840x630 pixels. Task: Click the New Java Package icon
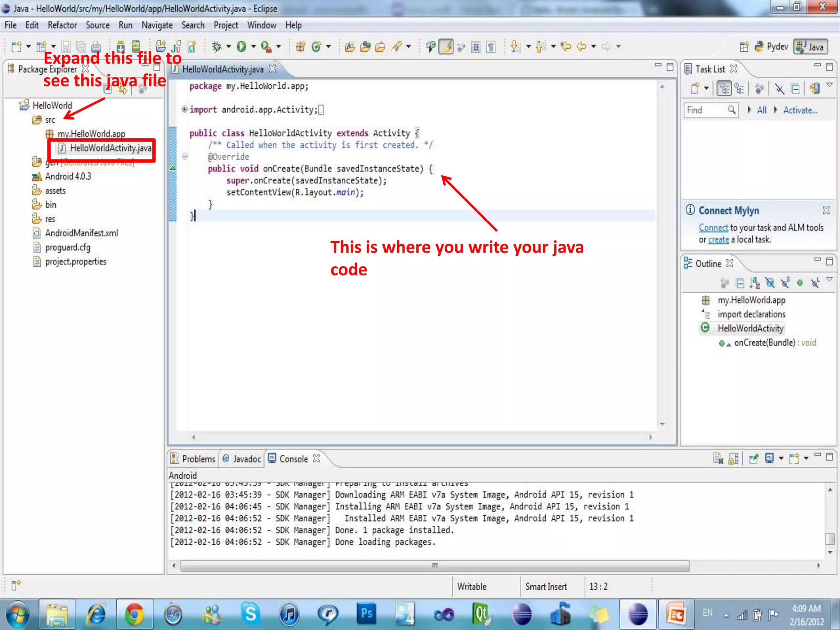301,47
